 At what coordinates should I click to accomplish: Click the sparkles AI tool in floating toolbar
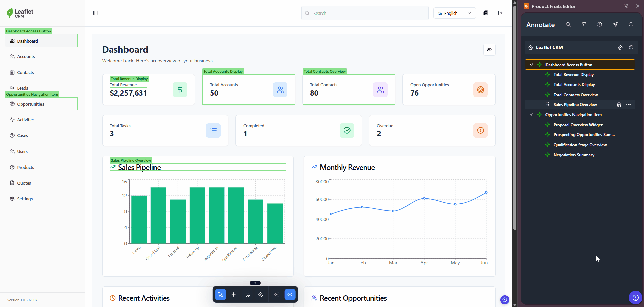pyautogui.click(x=276, y=295)
